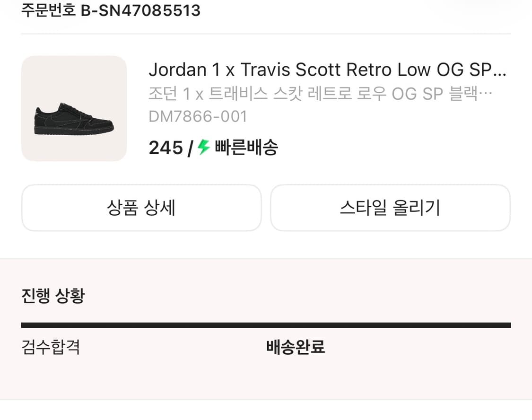Viewport: 532px width, 420px height.
Task: Select the order number B-SN47085513
Action: 140,10
